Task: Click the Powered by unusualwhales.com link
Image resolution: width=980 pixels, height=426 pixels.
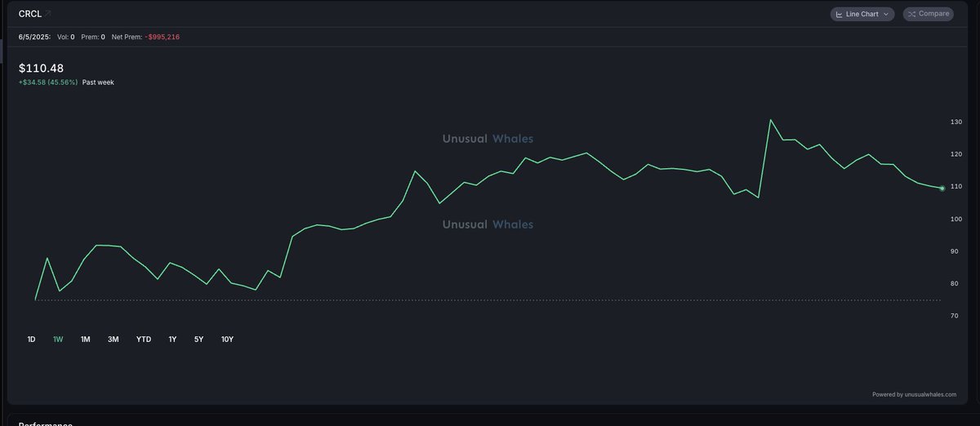Action: click(x=914, y=394)
